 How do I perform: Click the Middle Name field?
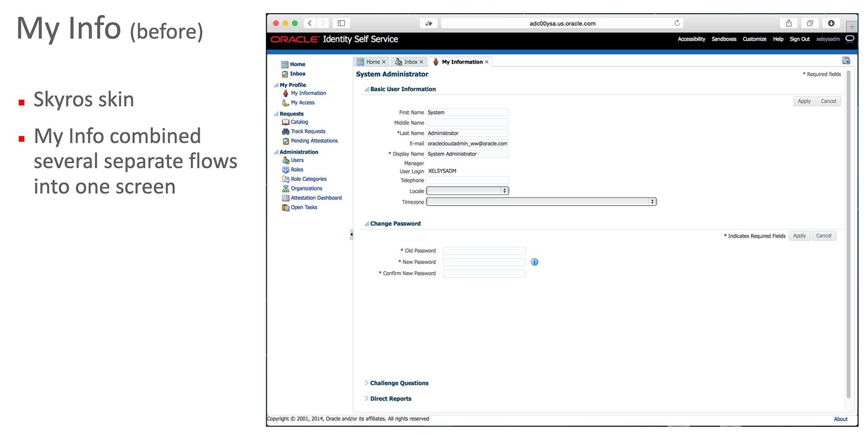[x=467, y=123]
